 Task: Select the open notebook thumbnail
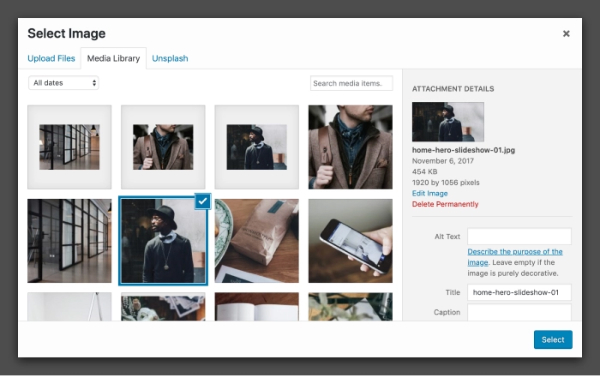click(257, 306)
